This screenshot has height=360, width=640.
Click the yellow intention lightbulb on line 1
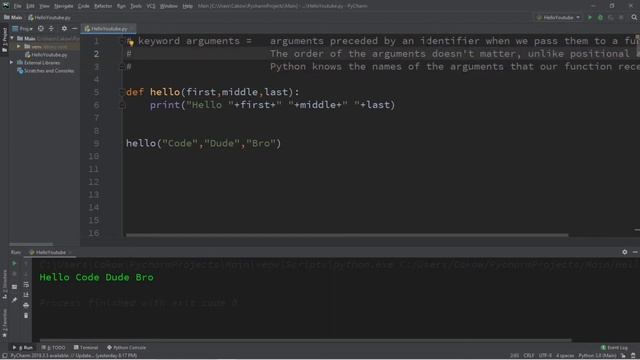tap(131, 43)
